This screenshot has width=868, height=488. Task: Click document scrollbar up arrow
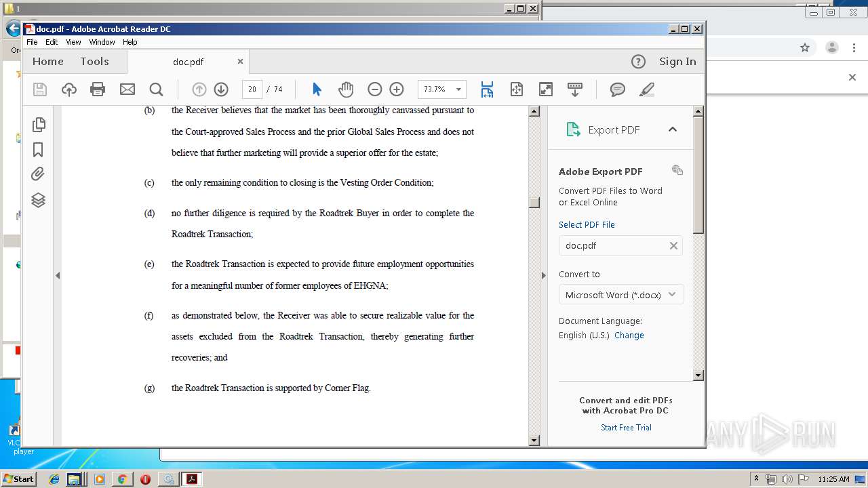tap(534, 111)
